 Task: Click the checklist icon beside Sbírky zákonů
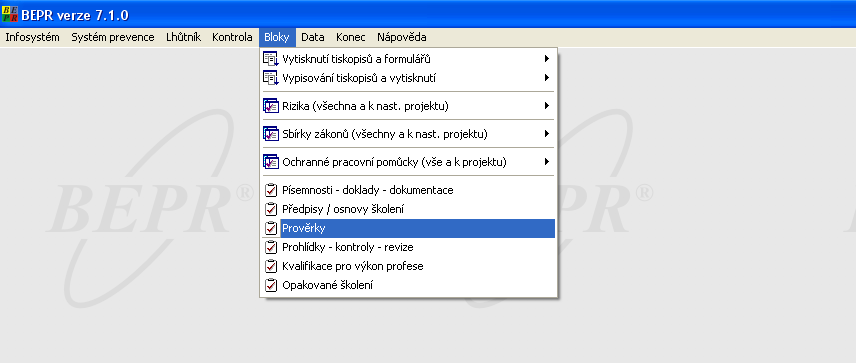click(271, 134)
